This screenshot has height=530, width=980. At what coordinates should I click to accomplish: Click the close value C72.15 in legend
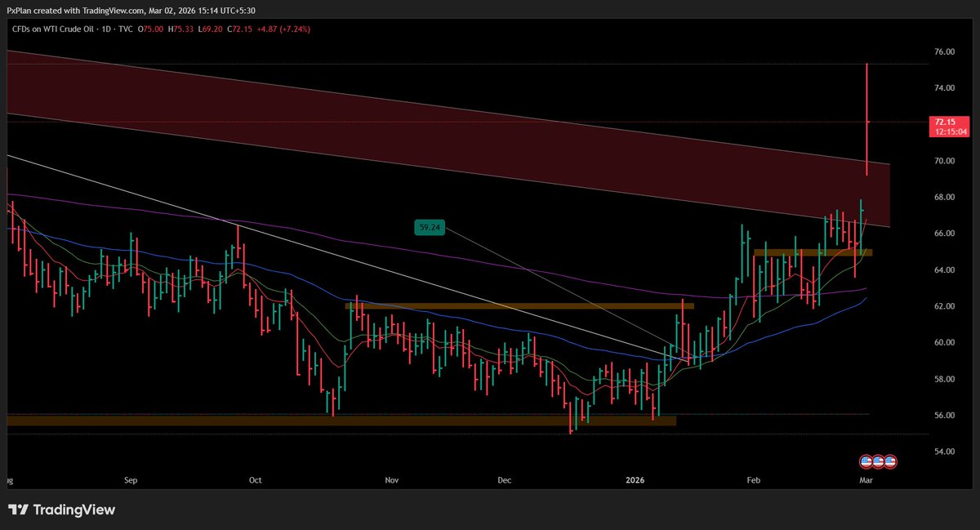[x=241, y=29]
